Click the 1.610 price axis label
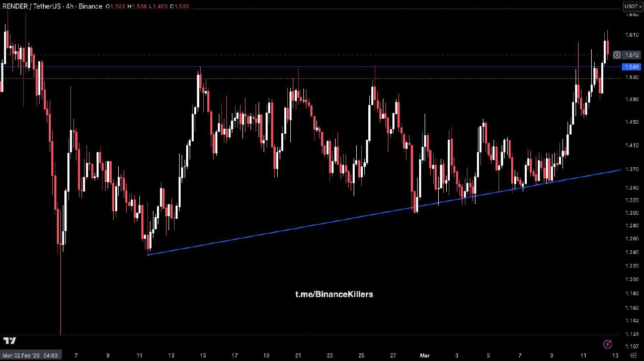Screen dimensions: 644x361 tap(632, 35)
